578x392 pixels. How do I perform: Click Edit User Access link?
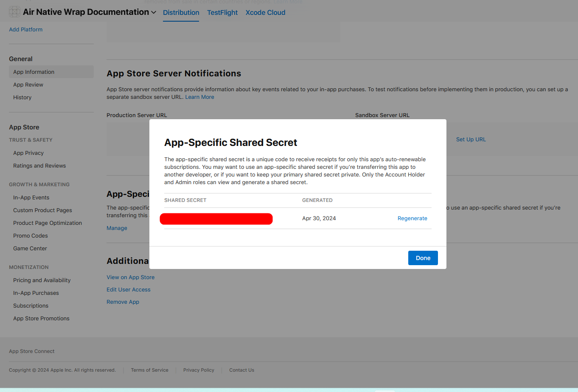129,289
